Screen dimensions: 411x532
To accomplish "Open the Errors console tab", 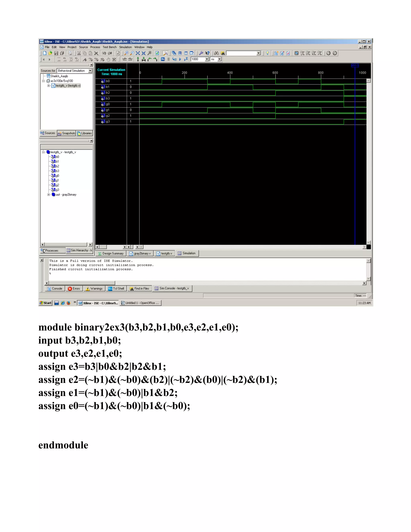I will point(74,288).
